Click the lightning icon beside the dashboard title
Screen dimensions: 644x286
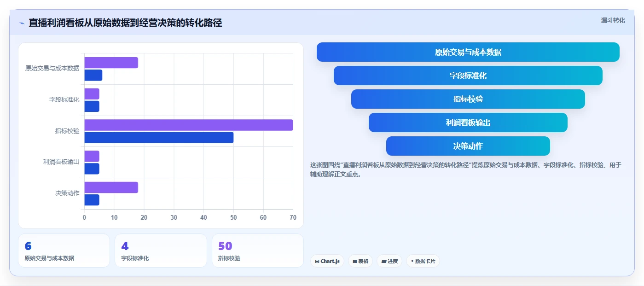pyautogui.click(x=22, y=23)
